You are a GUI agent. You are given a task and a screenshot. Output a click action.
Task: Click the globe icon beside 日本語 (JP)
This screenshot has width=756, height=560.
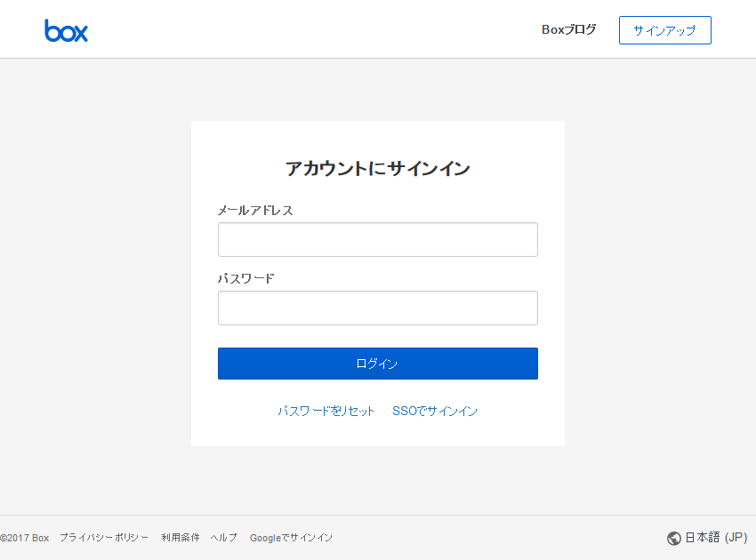673,538
